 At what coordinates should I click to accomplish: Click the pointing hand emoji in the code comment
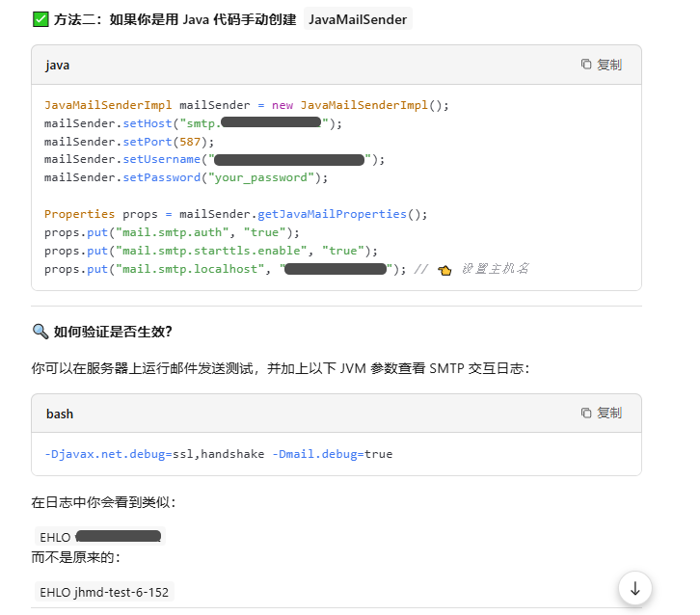pos(444,270)
